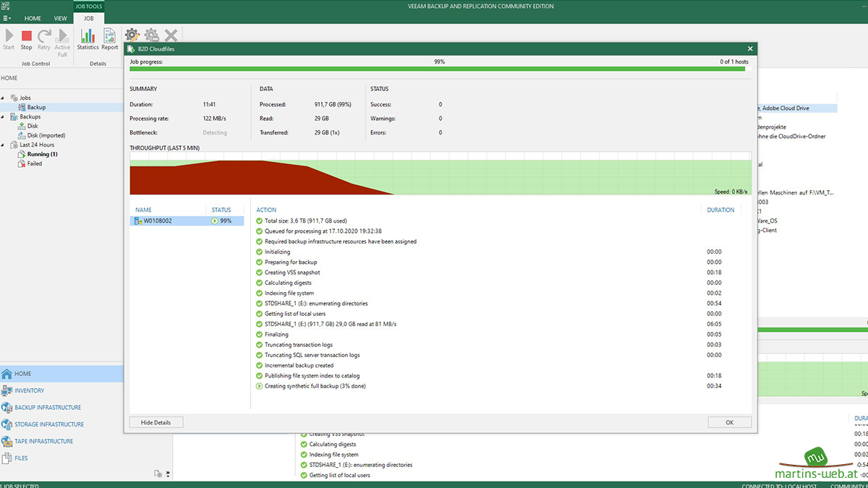Click OK in the B2D Cloudfiles dialog
Screen dimensions: 868x488
pos(729,422)
